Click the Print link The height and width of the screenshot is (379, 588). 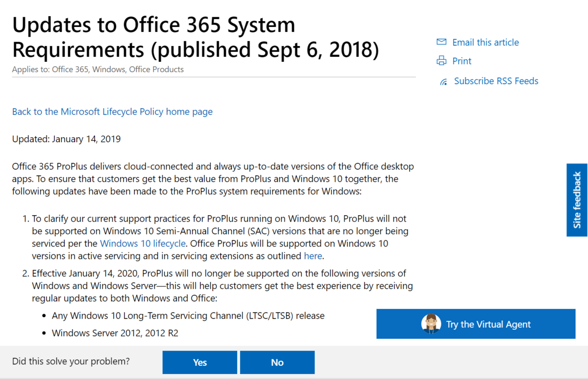462,61
